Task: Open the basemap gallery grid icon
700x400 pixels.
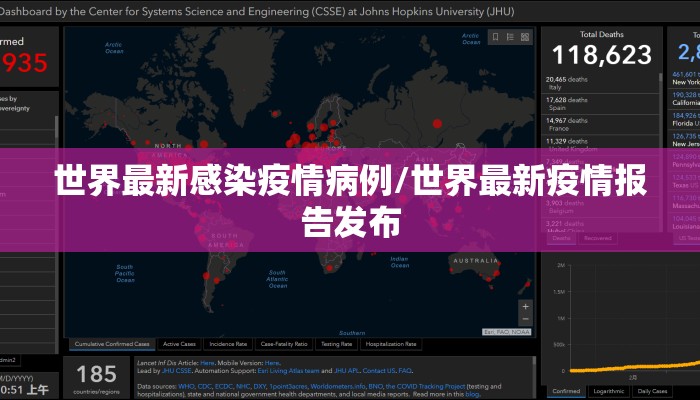Action: point(525,37)
